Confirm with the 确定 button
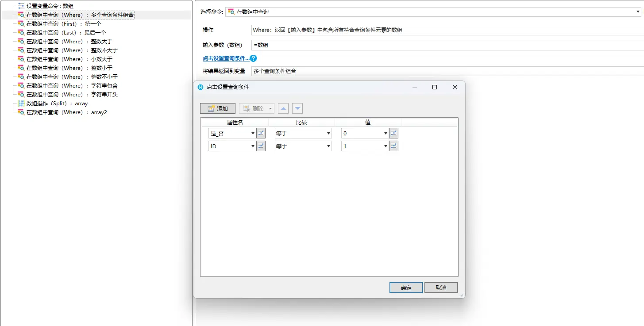 click(x=406, y=288)
